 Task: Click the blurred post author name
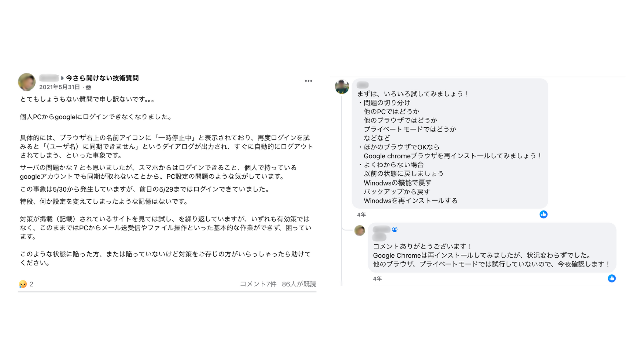49,78
